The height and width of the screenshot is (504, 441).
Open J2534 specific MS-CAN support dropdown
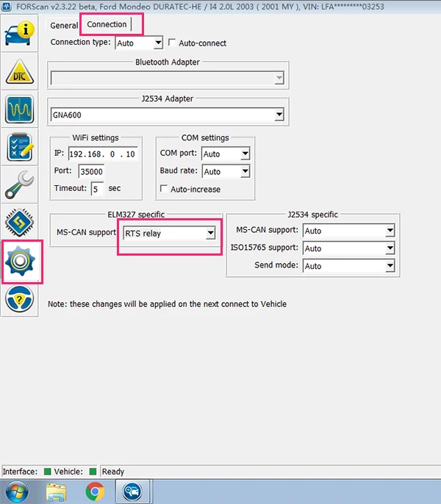pos(348,231)
